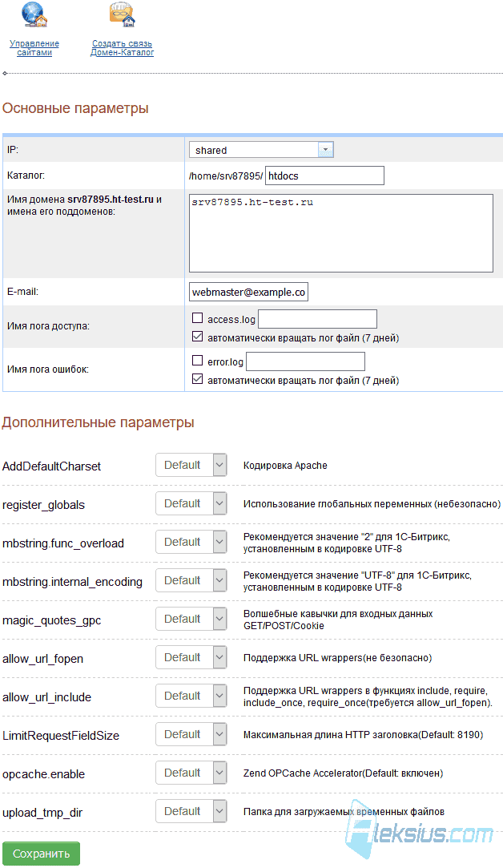
Task: Click the domain names text area
Action: 341,233
